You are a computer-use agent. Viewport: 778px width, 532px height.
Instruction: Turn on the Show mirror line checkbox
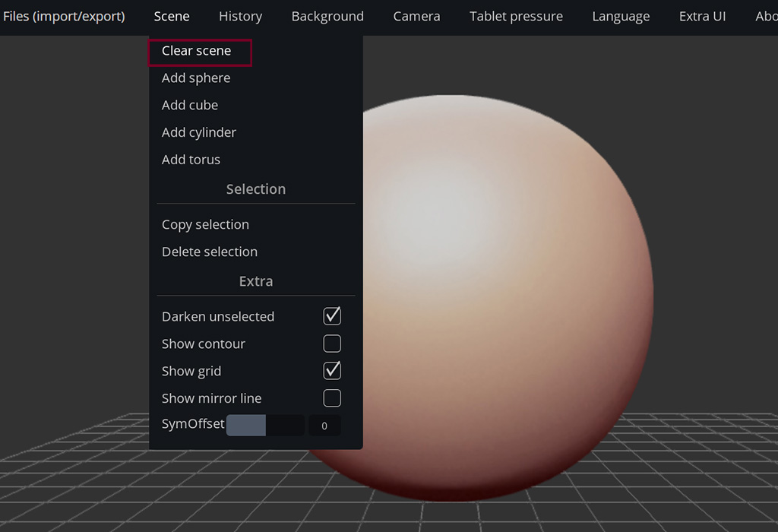pyautogui.click(x=332, y=398)
